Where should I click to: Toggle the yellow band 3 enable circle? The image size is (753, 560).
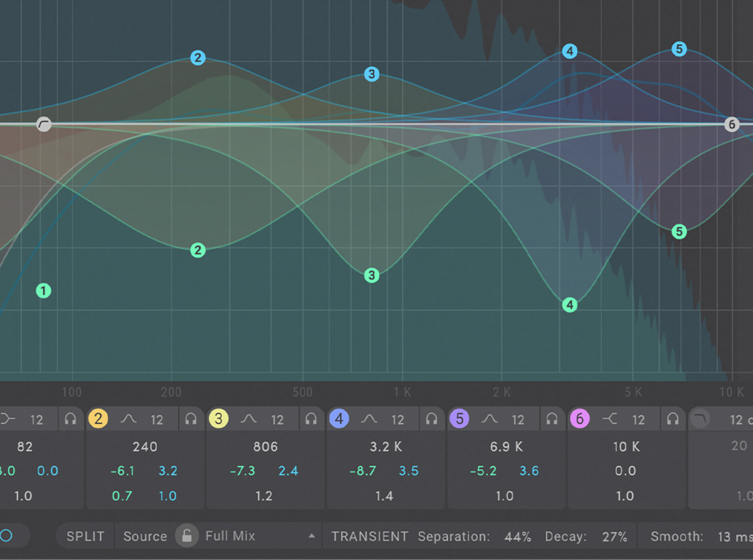[219, 419]
